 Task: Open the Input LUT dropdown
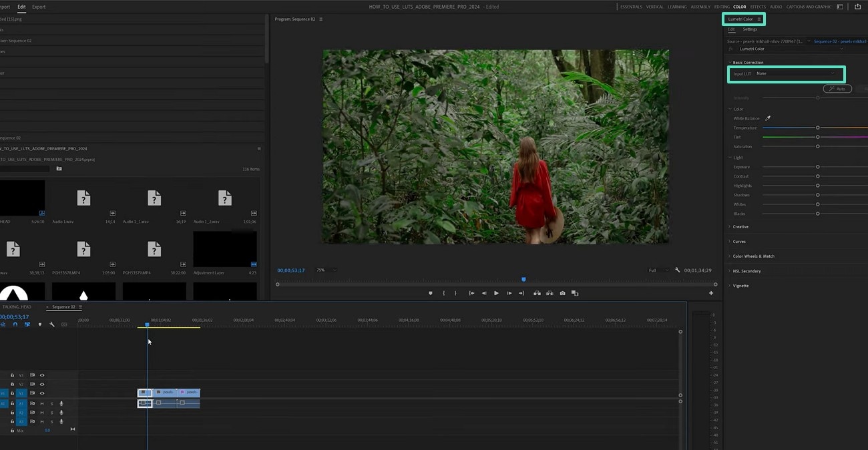795,73
